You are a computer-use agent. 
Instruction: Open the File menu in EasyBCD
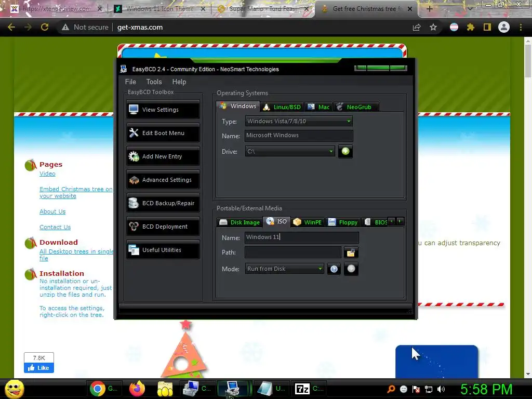(x=130, y=82)
